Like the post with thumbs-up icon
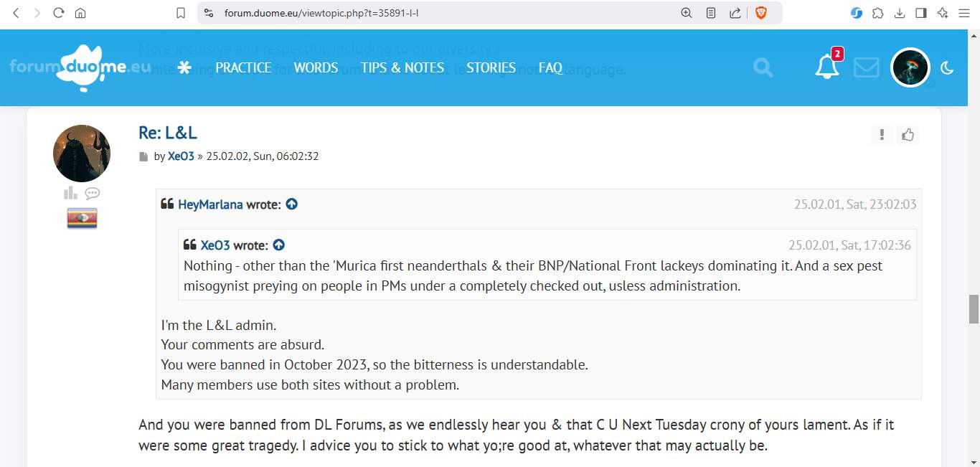 tap(908, 135)
